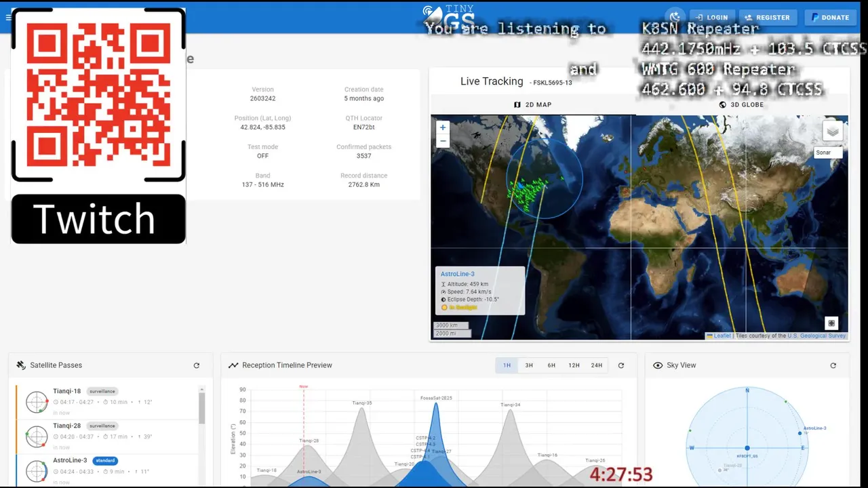This screenshot has height=488, width=868.
Task: Zoom in on the live tracking map
Action: (443, 127)
